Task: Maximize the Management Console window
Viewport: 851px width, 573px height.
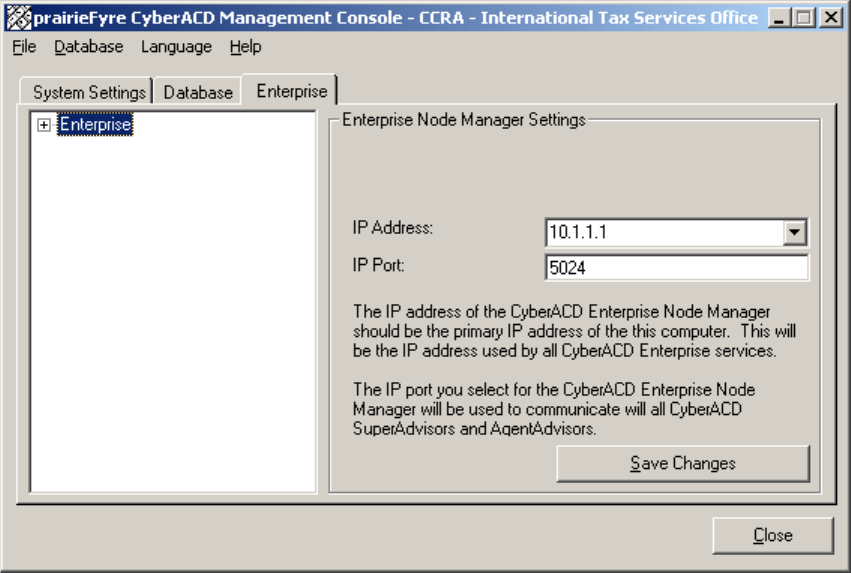Action: point(804,18)
